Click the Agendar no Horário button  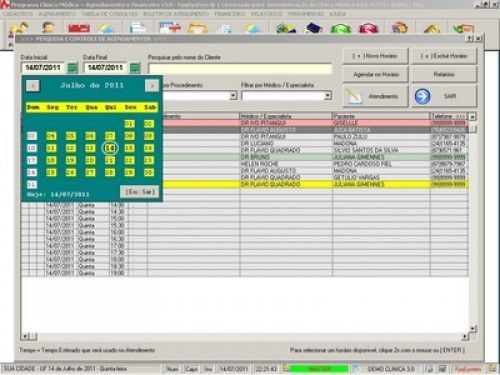(375, 74)
